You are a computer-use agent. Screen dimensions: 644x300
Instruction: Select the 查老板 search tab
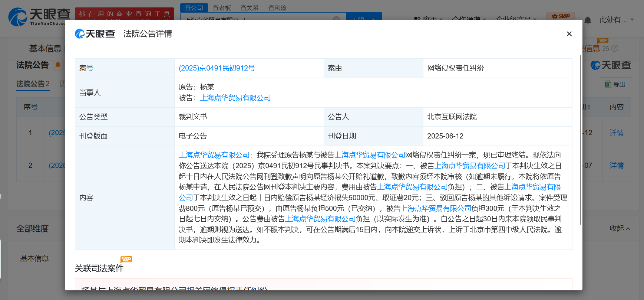click(x=222, y=8)
